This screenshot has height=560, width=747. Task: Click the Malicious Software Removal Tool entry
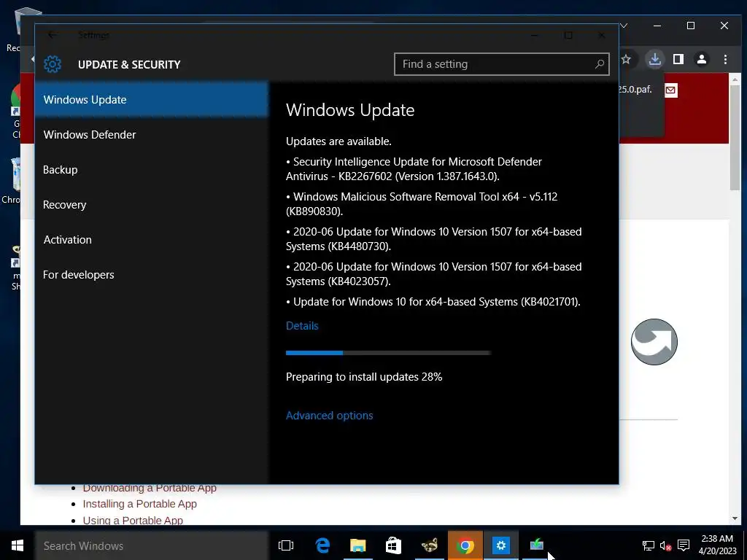422,204
